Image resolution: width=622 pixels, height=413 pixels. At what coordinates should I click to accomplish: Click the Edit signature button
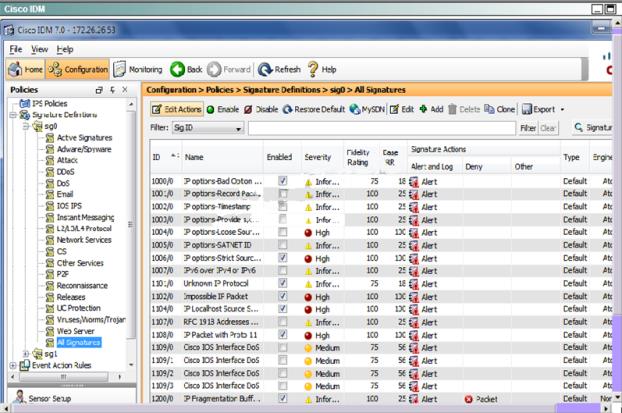[x=401, y=109]
